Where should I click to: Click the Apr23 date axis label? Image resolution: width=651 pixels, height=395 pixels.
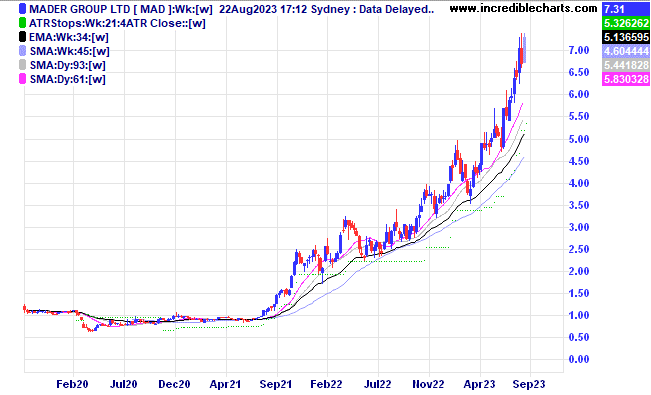click(479, 384)
